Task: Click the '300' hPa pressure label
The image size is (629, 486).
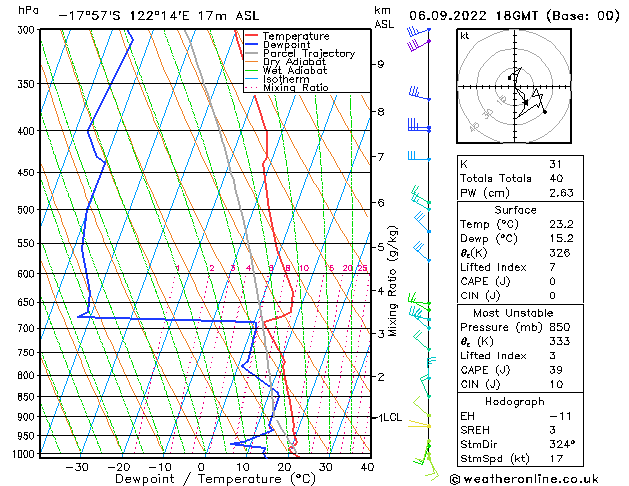Action: [x=28, y=30]
